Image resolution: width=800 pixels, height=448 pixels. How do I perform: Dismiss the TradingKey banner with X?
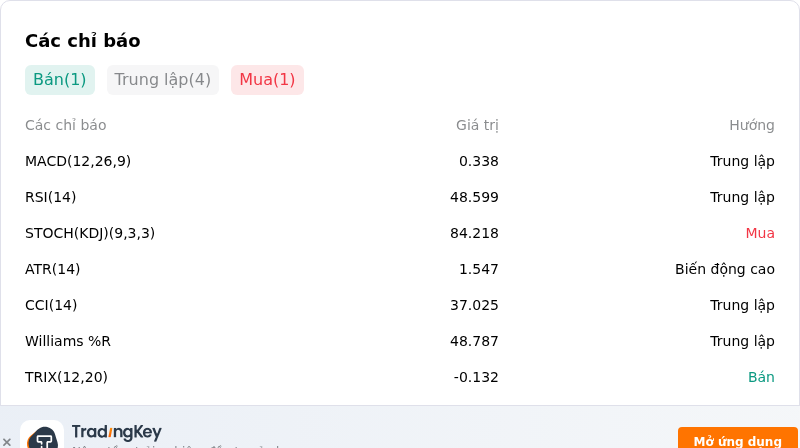coord(7,442)
